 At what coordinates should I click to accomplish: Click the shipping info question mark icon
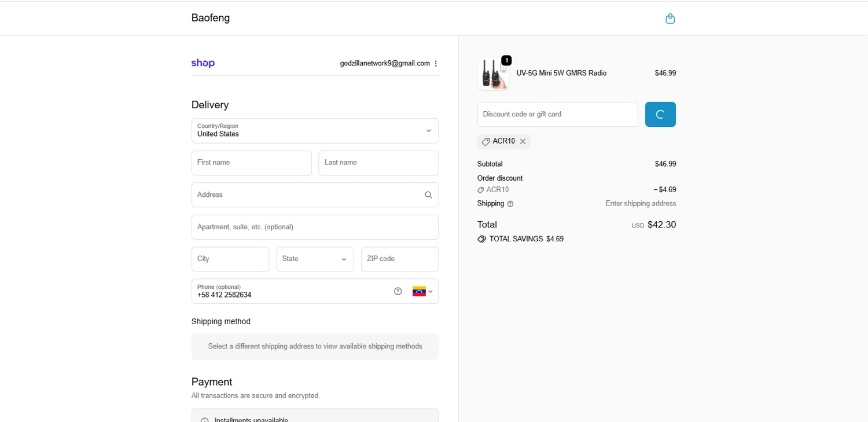[x=510, y=204]
